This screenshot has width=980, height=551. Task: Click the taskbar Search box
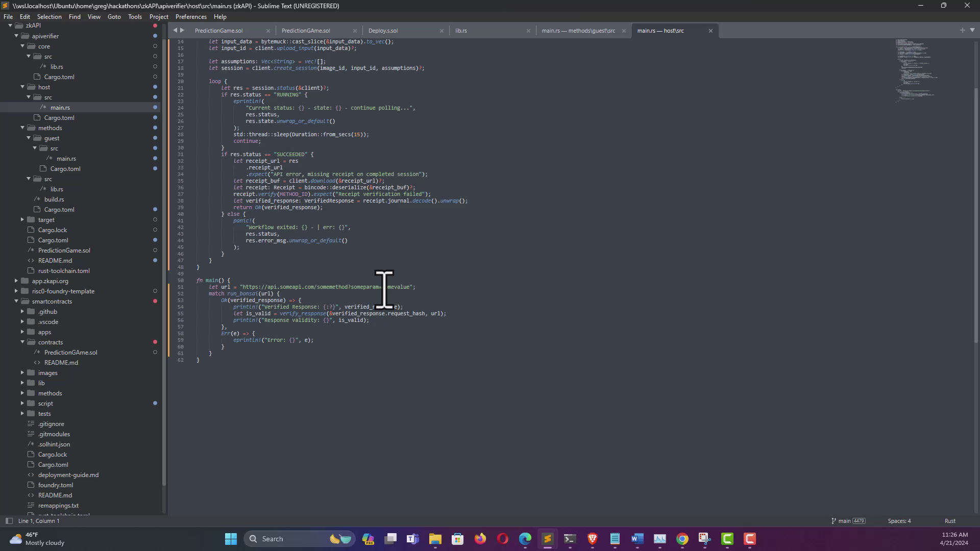(299, 539)
